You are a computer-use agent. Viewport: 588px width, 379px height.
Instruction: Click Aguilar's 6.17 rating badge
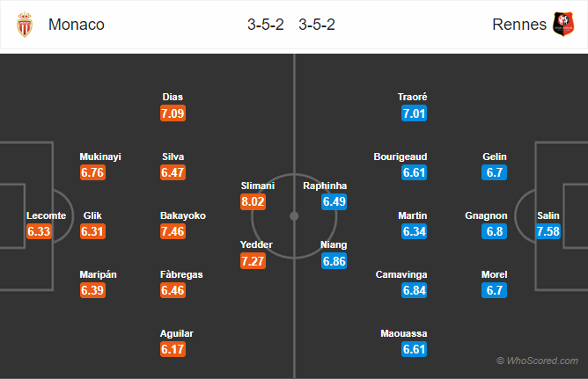pos(173,351)
